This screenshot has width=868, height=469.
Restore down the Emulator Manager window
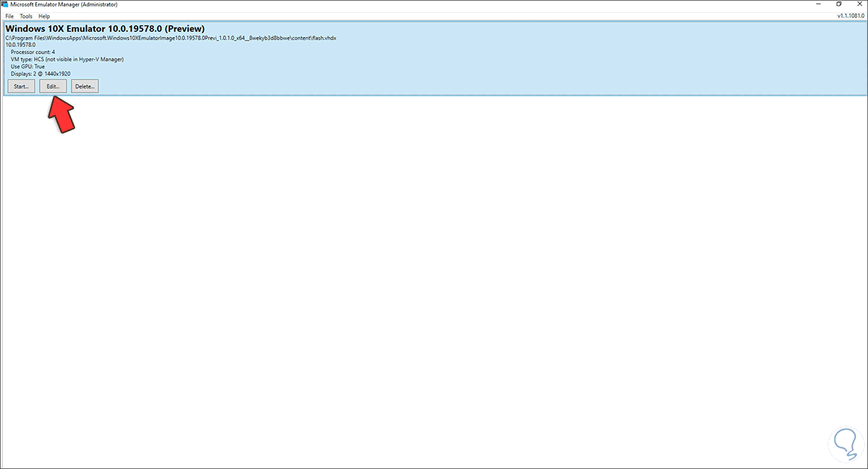pos(839,4)
